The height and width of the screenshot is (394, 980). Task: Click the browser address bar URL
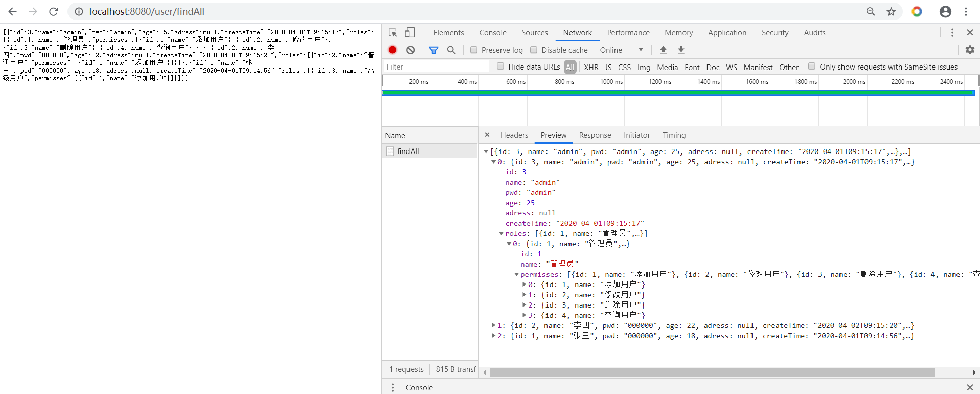tap(147, 11)
